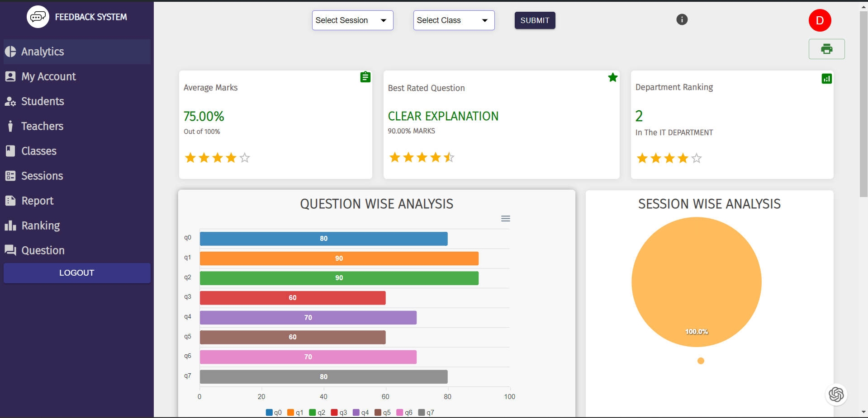
Task: Click the orange q1 bar showing 90
Action: (x=339, y=258)
